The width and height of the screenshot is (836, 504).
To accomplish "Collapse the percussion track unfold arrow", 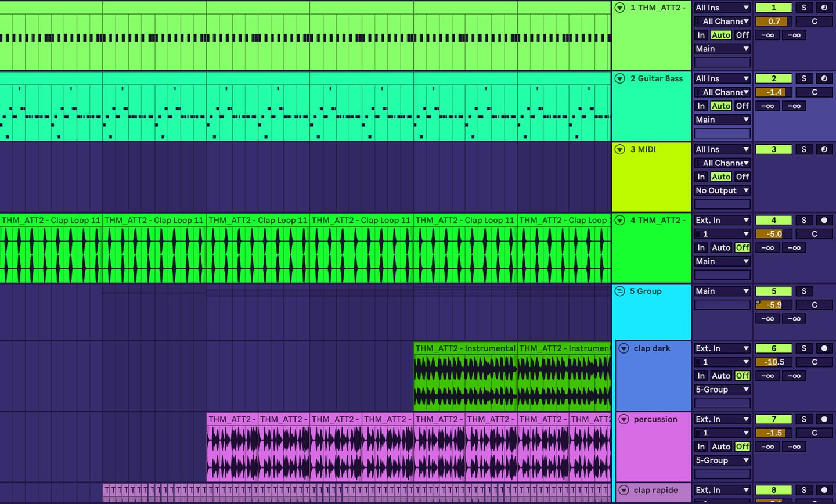I will pyautogui.click(x=624, y=419).
